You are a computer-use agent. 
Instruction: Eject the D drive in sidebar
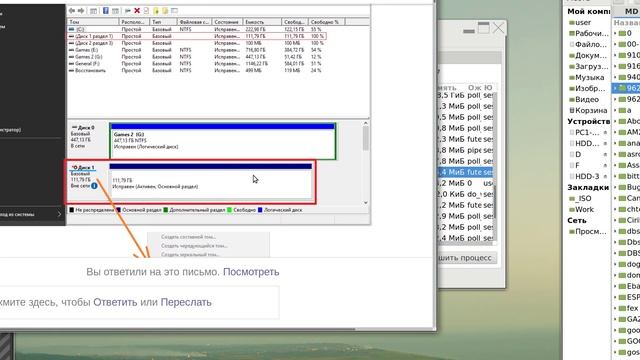pyautogui.click(x=605, y=155)
